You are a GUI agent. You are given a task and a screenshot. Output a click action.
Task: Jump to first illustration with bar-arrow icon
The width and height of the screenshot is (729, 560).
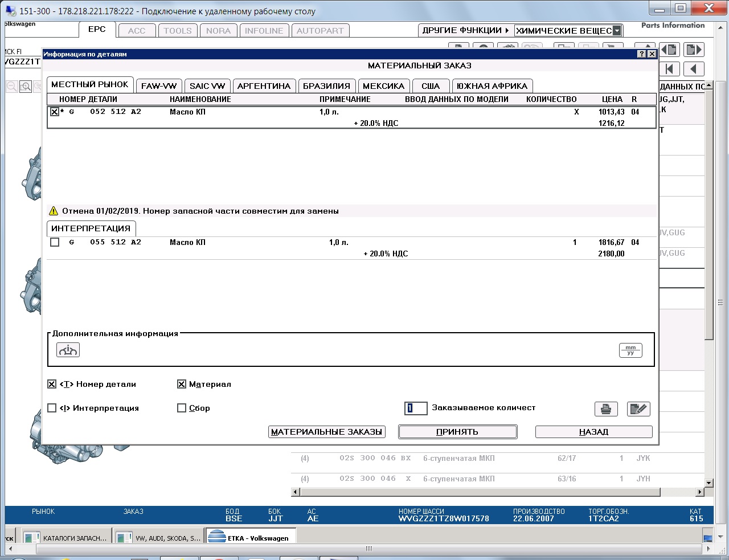click(x=670, y=69)
